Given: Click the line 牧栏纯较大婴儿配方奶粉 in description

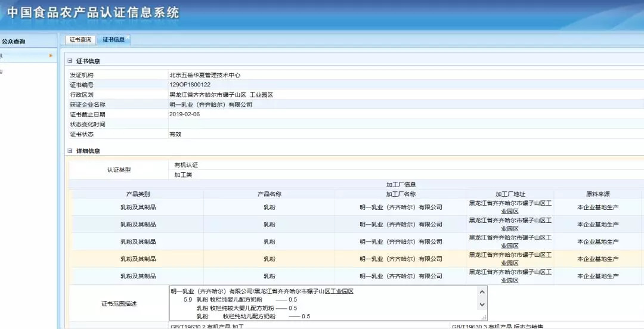Looking at the screenshot, I should click(x=241, y=308).
